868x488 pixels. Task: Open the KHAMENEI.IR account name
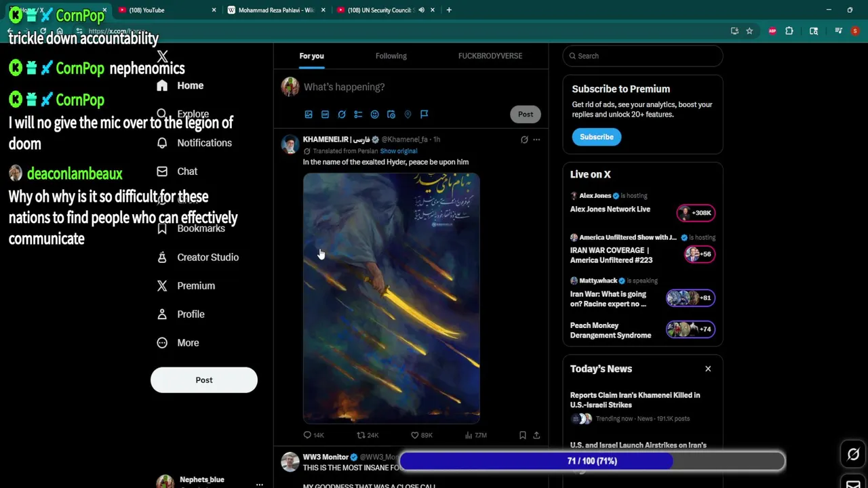[336, 140]
